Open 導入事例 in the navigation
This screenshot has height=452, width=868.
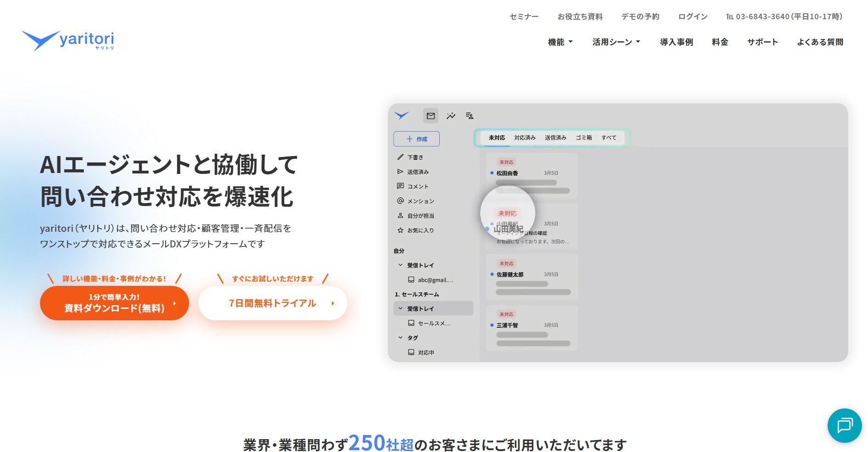pyautogui.click(x=676, y=42)
